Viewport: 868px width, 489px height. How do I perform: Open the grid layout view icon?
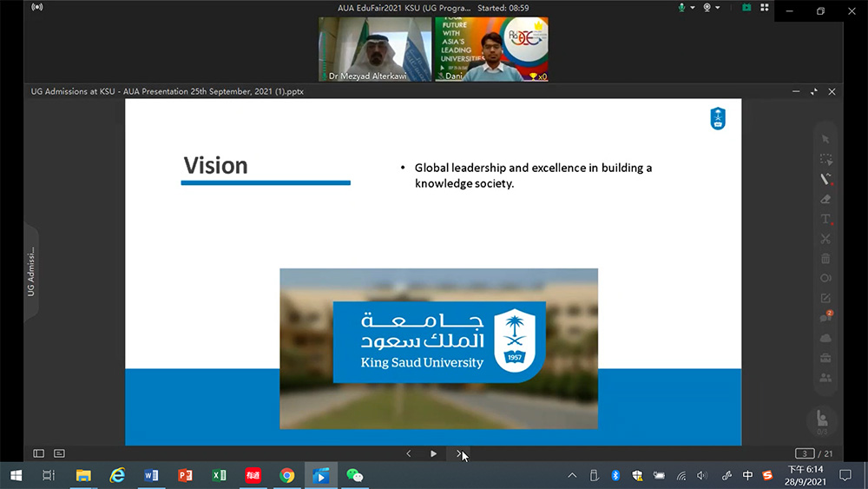pos(765,7)
